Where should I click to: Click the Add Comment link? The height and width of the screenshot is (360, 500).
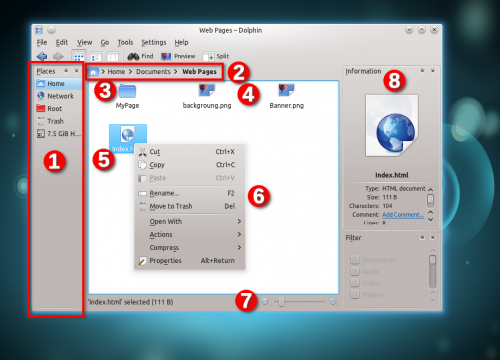coord(403,215)
